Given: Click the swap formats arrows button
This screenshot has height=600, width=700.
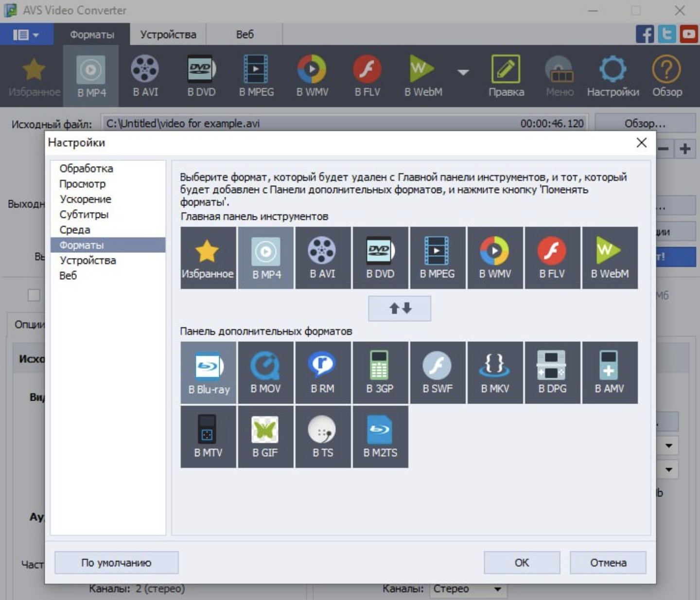Looking at the screenshot, I should click(400, 308).
